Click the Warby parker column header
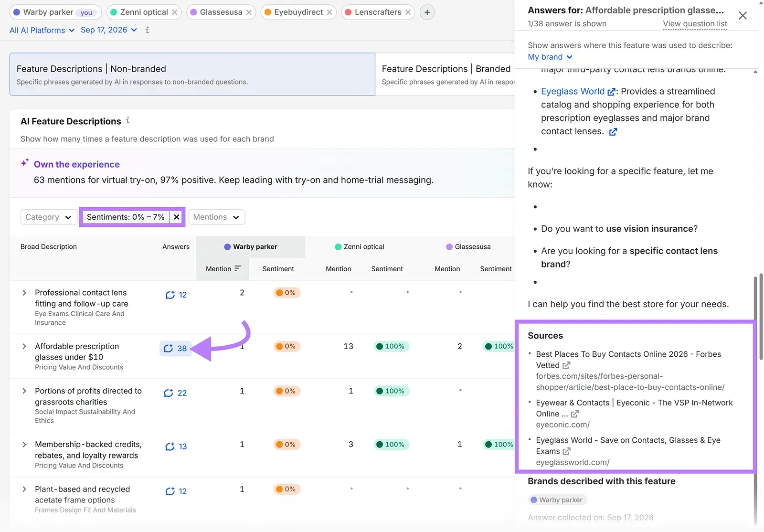This screenshot has width=764, height=532. 251,247
